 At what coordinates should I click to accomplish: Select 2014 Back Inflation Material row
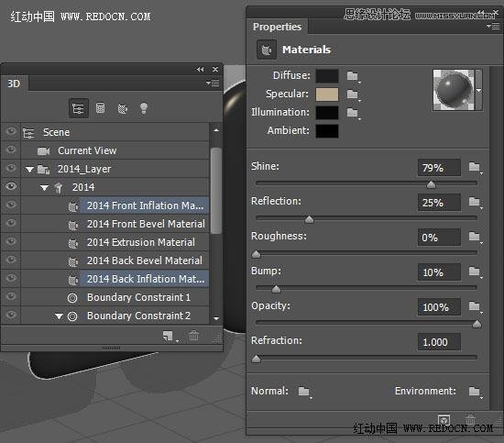(x=115, y=279)
